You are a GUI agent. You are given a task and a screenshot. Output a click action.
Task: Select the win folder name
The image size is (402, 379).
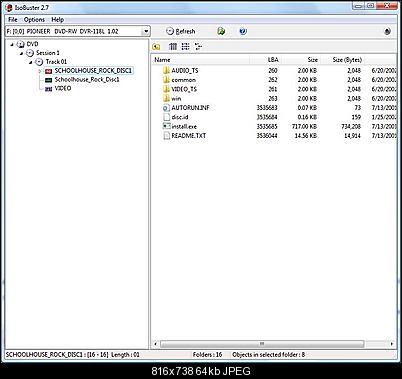coord(176,99)
